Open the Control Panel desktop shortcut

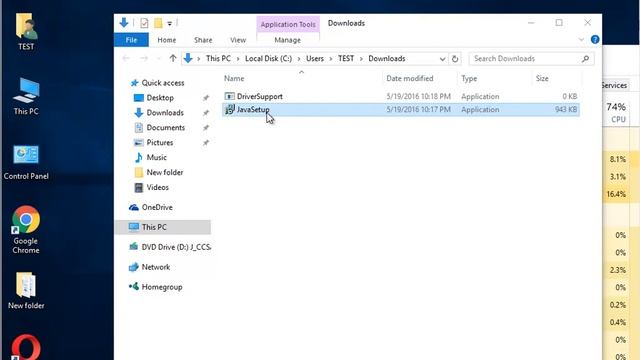pyautogui.click(x=26, y=162)
